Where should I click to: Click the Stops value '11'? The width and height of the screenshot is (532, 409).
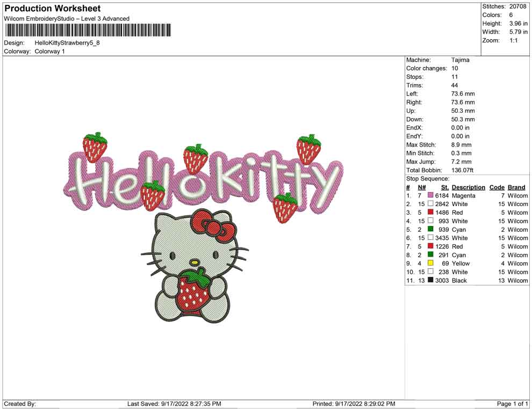coord(455,77)
